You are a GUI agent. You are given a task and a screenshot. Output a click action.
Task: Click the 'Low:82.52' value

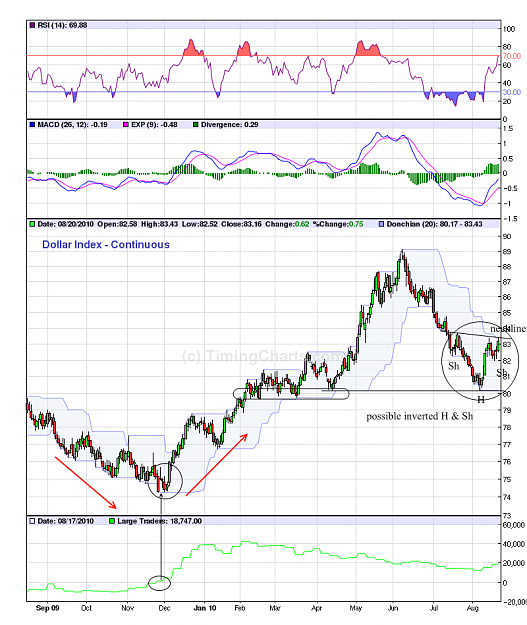click(x=200, y=224)
